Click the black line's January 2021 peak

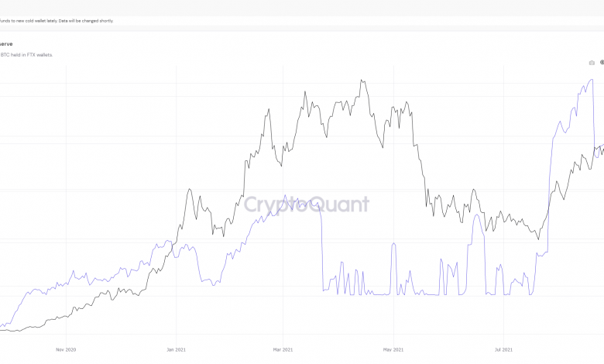190,189
